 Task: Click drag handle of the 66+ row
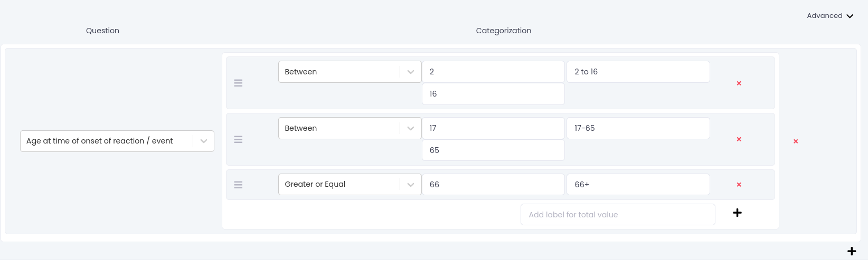(238, 185)
